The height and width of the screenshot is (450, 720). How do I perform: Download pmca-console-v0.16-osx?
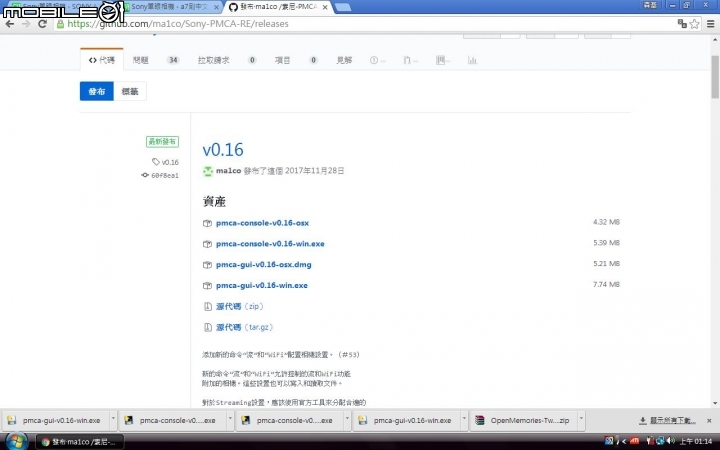coord(262,223)
